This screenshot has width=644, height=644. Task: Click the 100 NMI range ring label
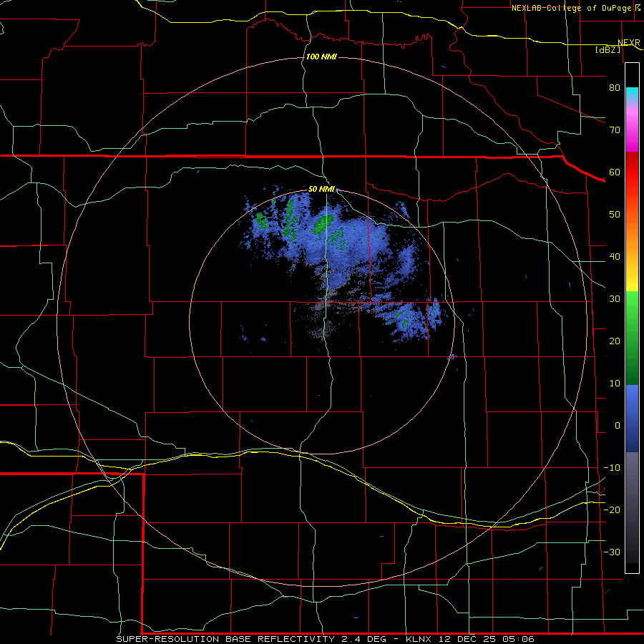point(321,57)
